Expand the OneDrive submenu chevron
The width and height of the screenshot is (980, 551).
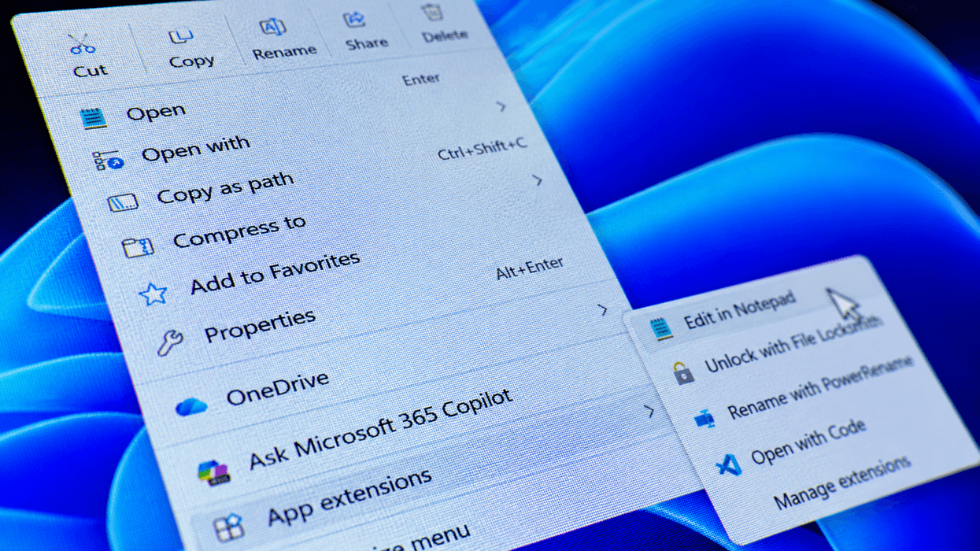pyautogui.click(x=603, y=310)
